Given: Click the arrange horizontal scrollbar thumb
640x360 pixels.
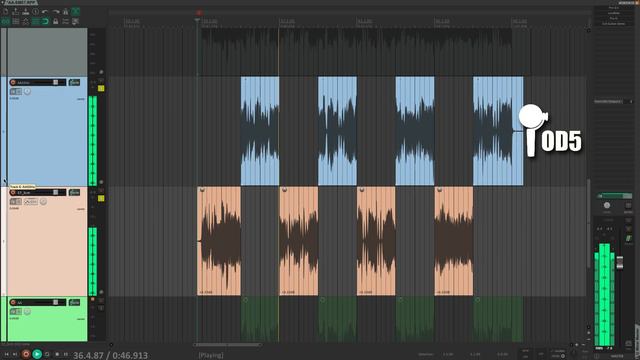Looking at the screenshot, I should [x=227, y=345].
